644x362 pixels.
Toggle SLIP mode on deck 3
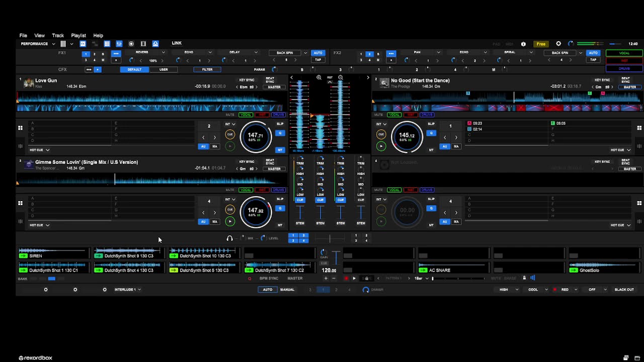click(280, 199)
